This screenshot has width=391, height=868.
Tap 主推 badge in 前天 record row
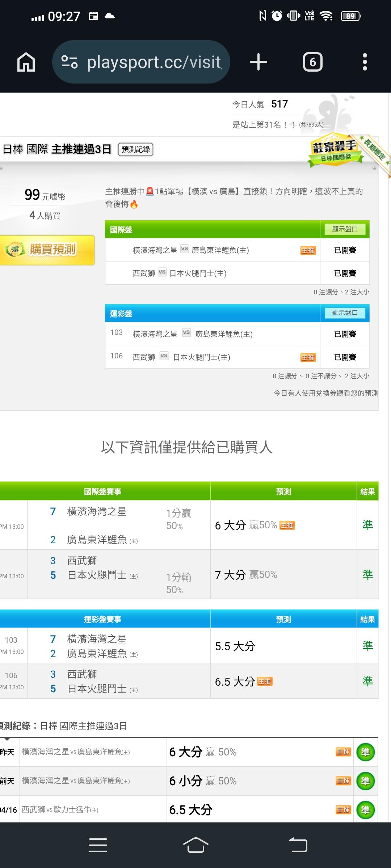[x=343, y=781]
